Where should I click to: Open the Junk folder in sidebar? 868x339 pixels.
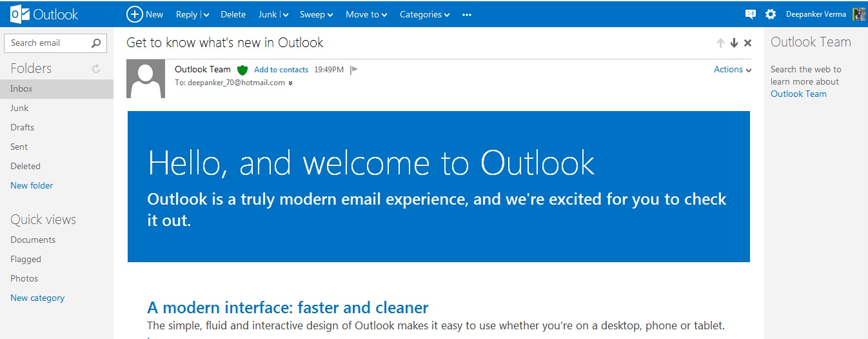(x=19, y=108)
